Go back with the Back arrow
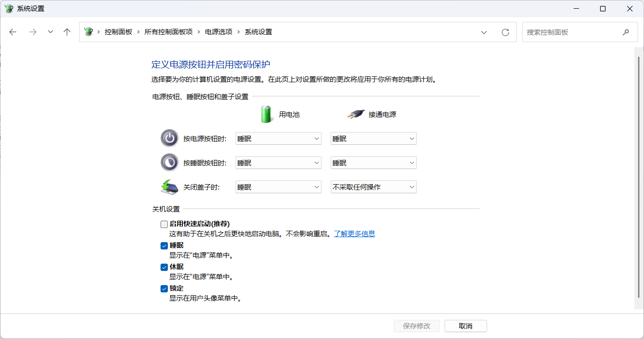The height and width of the screenshot is (339, 644). click(x=13, y=32)
